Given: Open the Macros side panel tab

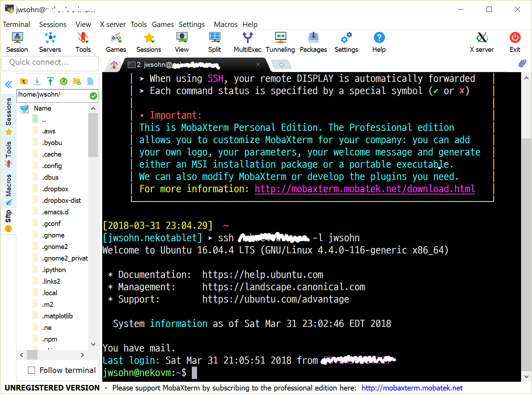Looking at the screenshot, I should [8, 189].
